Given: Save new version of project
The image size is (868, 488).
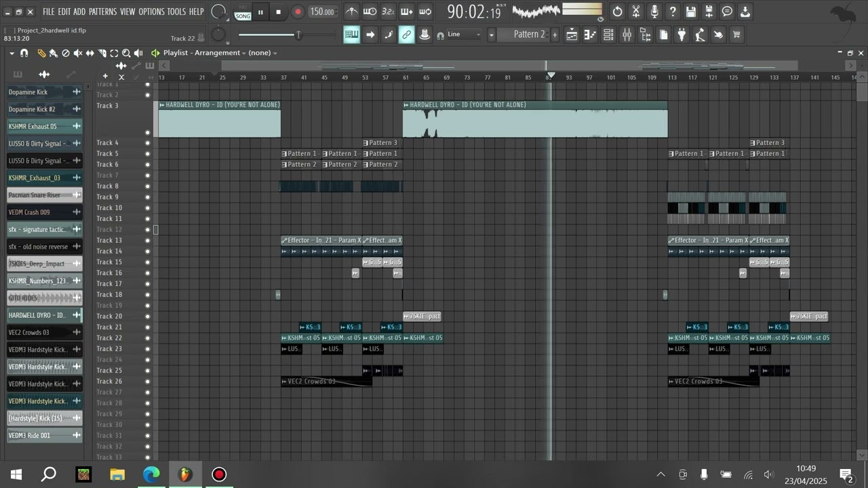Looking at the screenshot, I should 709,12.
